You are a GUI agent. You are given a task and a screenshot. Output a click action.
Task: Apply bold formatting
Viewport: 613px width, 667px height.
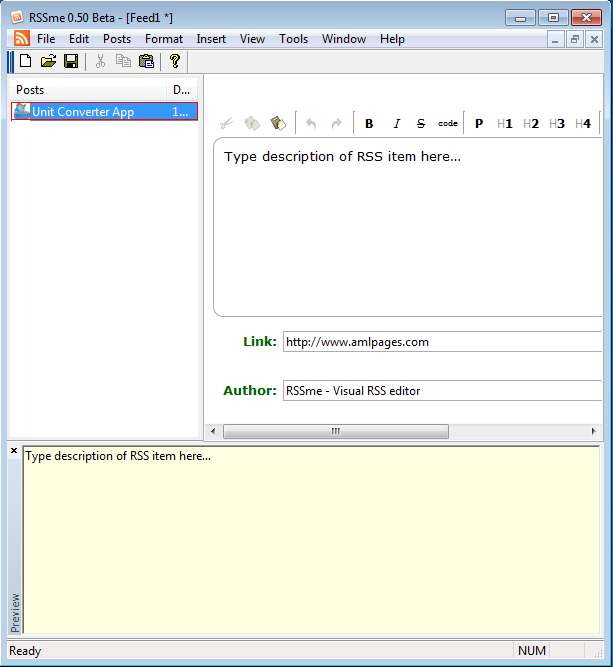click(369, 124)
